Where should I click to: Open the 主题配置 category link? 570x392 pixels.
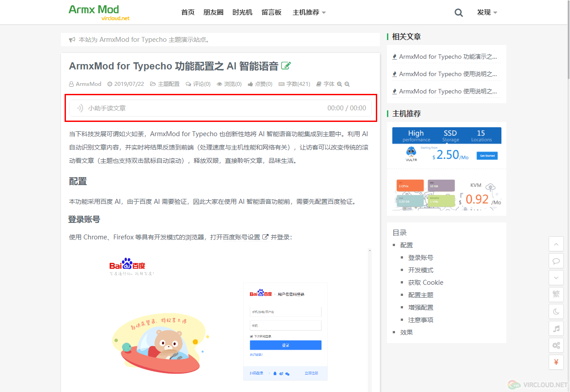165,84
